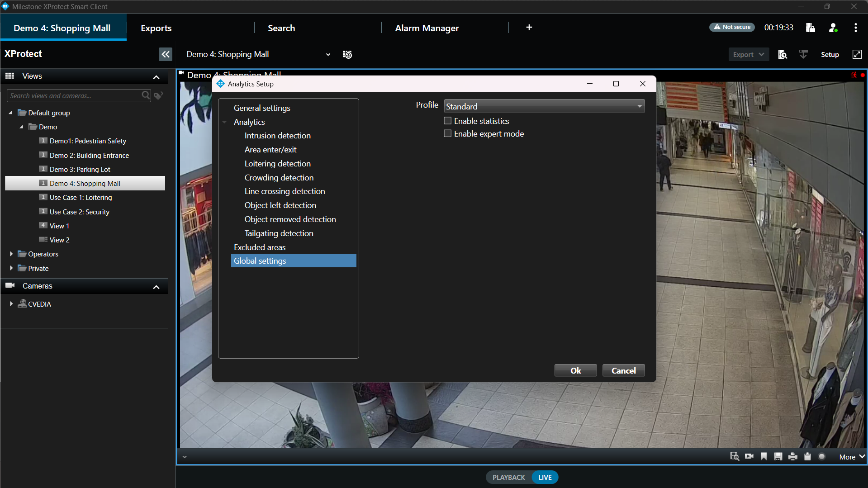Viewport: 868px width, 488px height.
Task: Click the CVEDIA server icon
Action: point(22,303)
